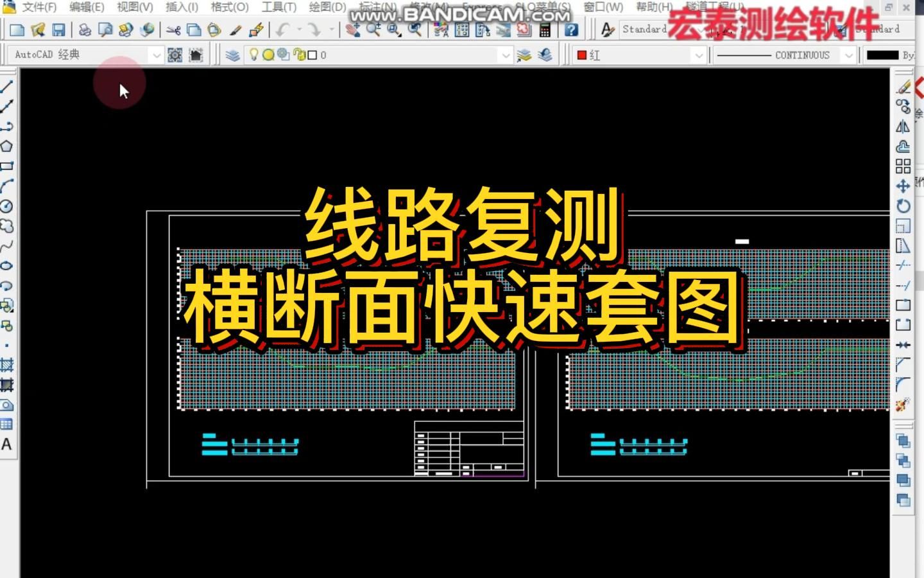
Task: Select the Mirror tool in the Modify toolbar
Action: [902, 126]
